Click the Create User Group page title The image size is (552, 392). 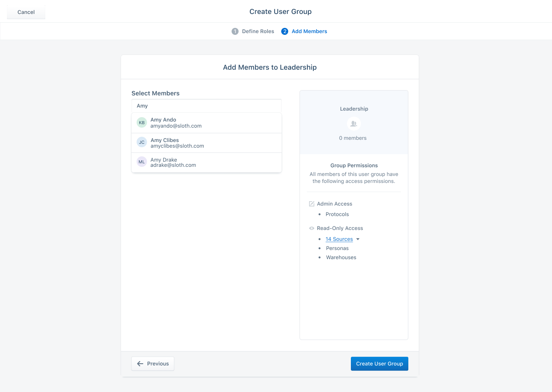[x=280, y=12]
